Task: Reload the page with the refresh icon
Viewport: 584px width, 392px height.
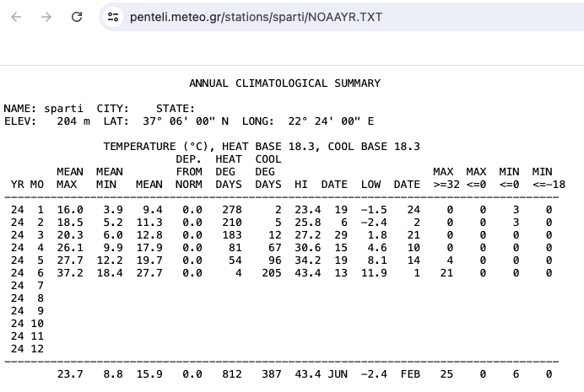Action: 77,17
